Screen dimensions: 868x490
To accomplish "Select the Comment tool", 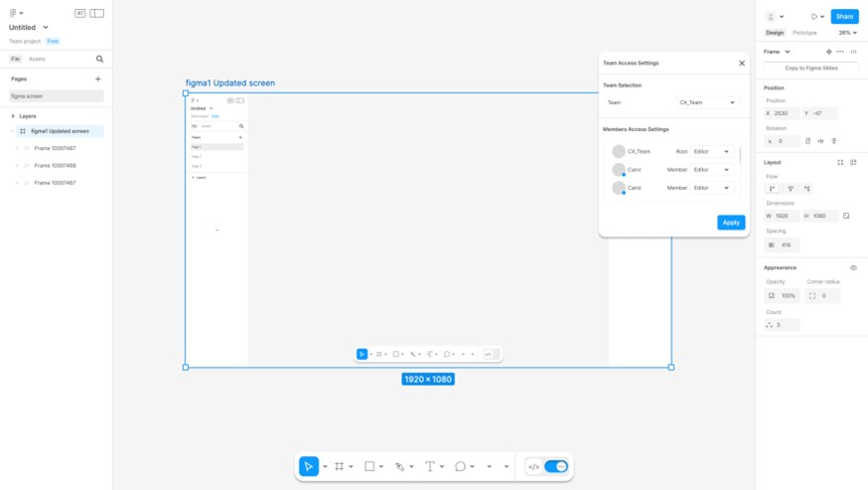I will point(460,467).
